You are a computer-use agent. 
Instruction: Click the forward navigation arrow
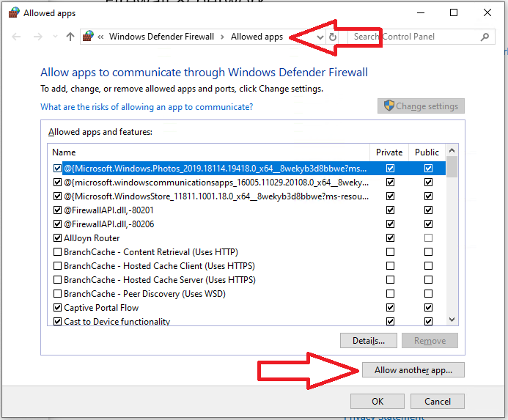38,37
